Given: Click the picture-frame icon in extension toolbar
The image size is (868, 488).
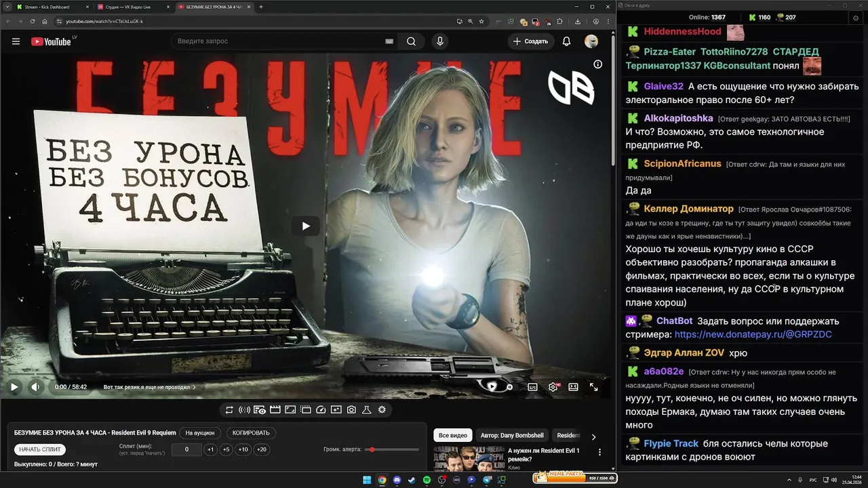Looking at the screenshot, I should (290, 409).
